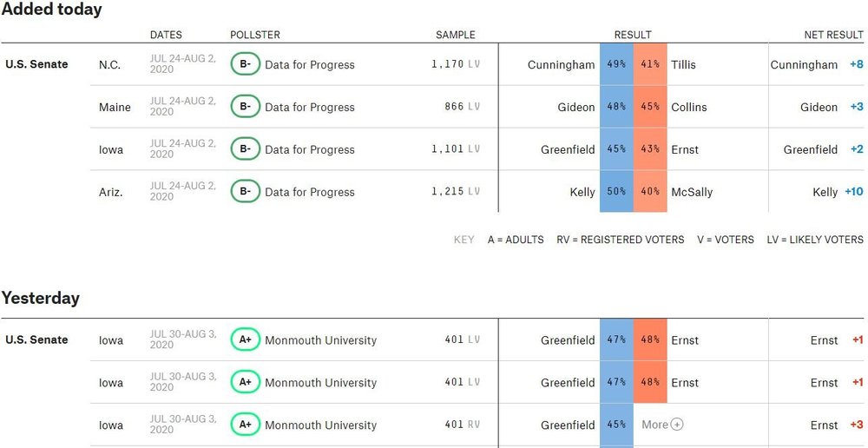Click the Collins candidate name
The height and width of the screenshot is (448, 868).
[x=689, y=107]
